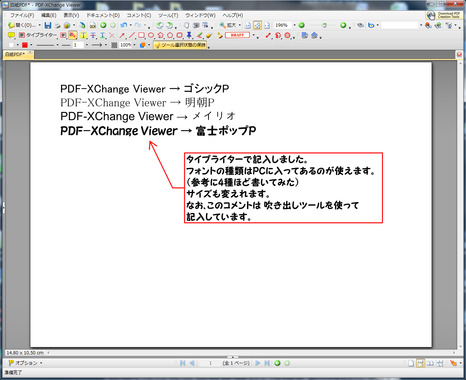Select the pencil drawing tool
The image size is (466, 380).
(x=199, y=35)
